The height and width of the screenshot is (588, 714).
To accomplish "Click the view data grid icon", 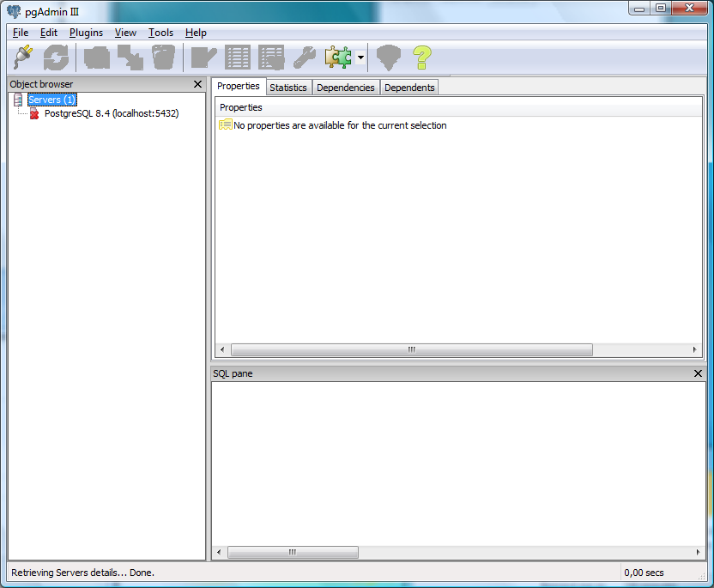I will (x=237, y=58).
